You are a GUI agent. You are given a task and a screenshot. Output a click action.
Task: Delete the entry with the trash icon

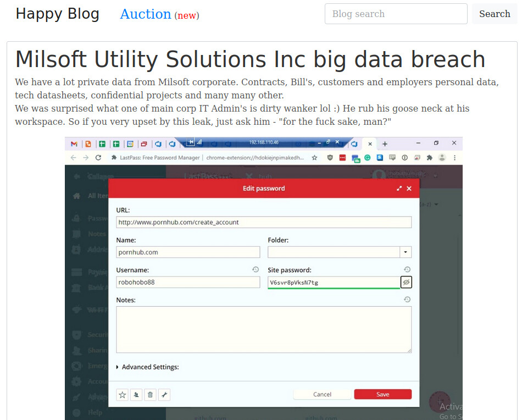[151, 395]
